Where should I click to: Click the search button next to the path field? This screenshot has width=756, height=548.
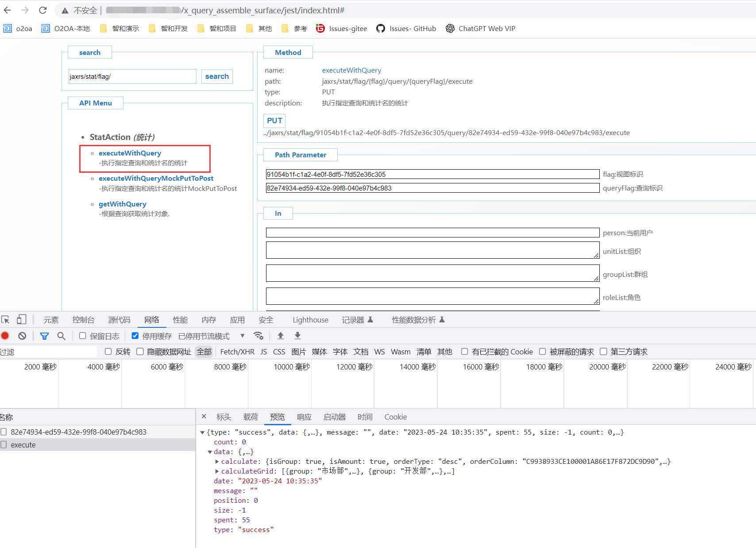pyautogui.click(x=217, y=76)
